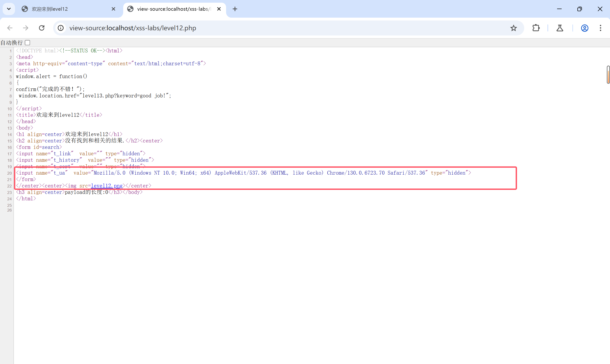Click the forward navigation arrow
610x364 pixels.
tap(25, 28)
